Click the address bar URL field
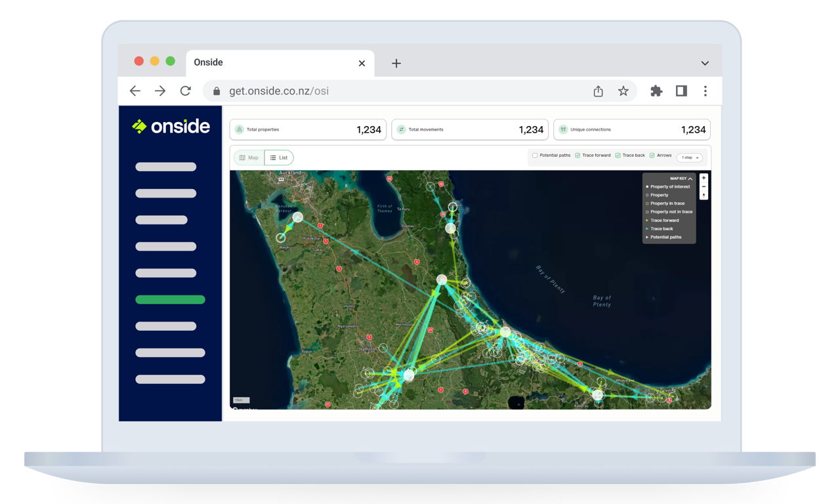Viewport: 840px width, 504px height. pos(394,91)
